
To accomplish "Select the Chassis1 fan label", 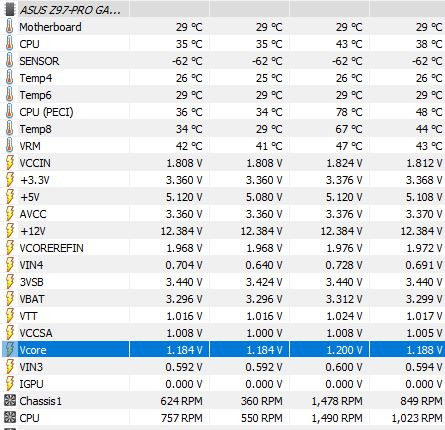I will tap(41, 401).
